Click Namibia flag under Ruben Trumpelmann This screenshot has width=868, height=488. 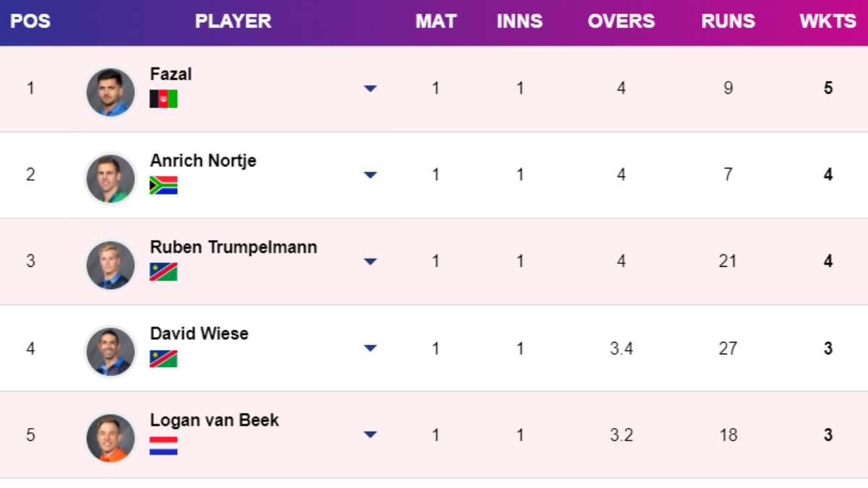[x=163, y=272]
